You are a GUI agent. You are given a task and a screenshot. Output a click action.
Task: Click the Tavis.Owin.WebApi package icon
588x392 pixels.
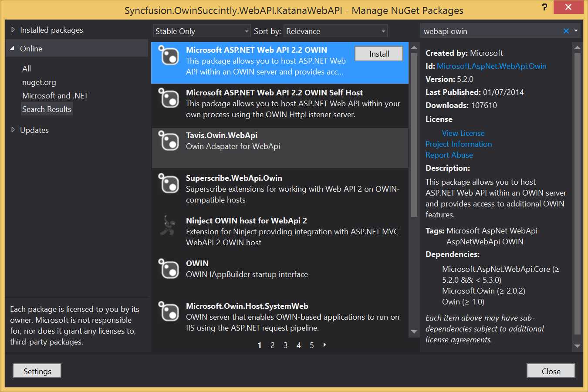[x=169, y=141]
